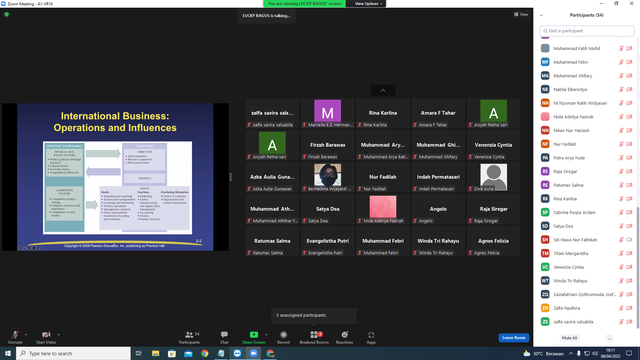Viewport: 640px width, 360px height.
Task: Select Satya Dea in participants list
Action: pos(587,226)
